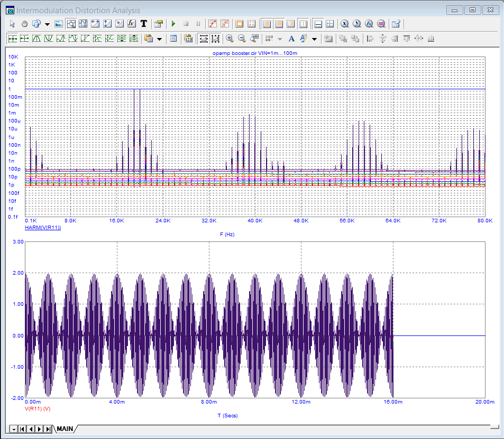The height and width of the screenshot is (439, 504).
Task: Open graphics shapes dropdown arrow
Action: [x=47, y=24]
